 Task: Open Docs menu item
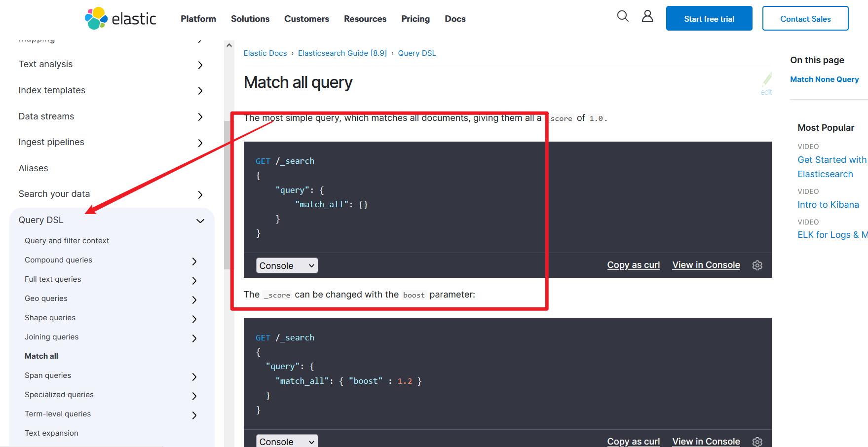pos(455,19)
